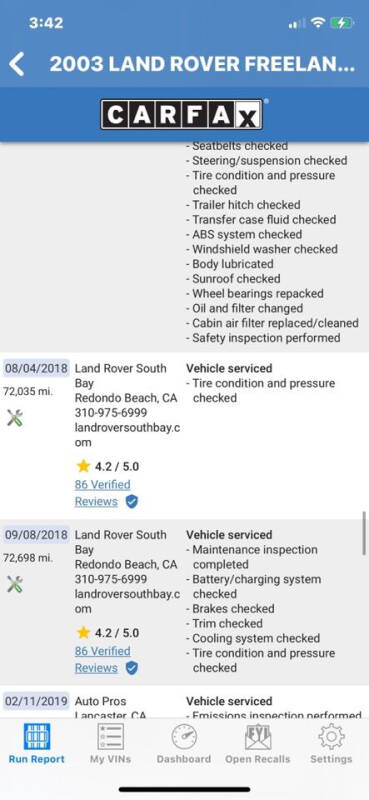Viewport: 369px width, 800px height.
Task: Open the Dashboard gauge icon
Action: (184, 743)
